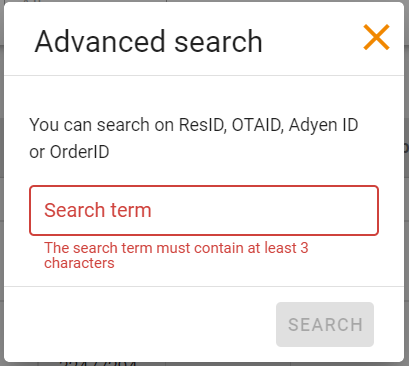Image resolution: width=409 pixels, height=366 pixels.
Task: Click the blank header space beside the title
Action: 312,40
